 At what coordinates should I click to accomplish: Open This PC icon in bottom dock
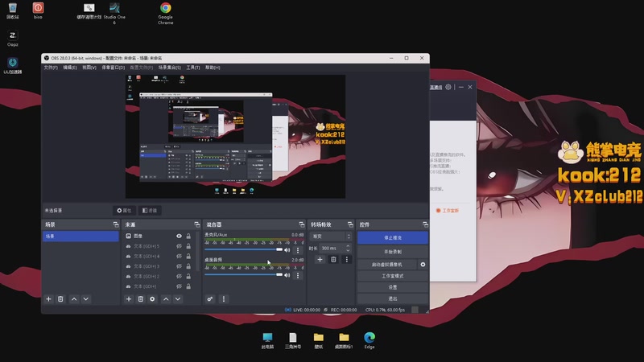(267, 340)
